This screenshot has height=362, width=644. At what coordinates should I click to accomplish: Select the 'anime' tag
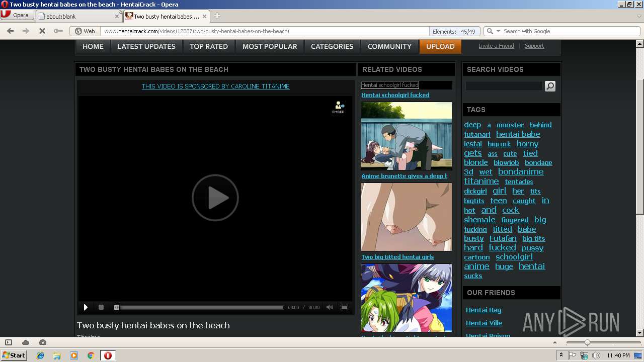coord(476,266)
